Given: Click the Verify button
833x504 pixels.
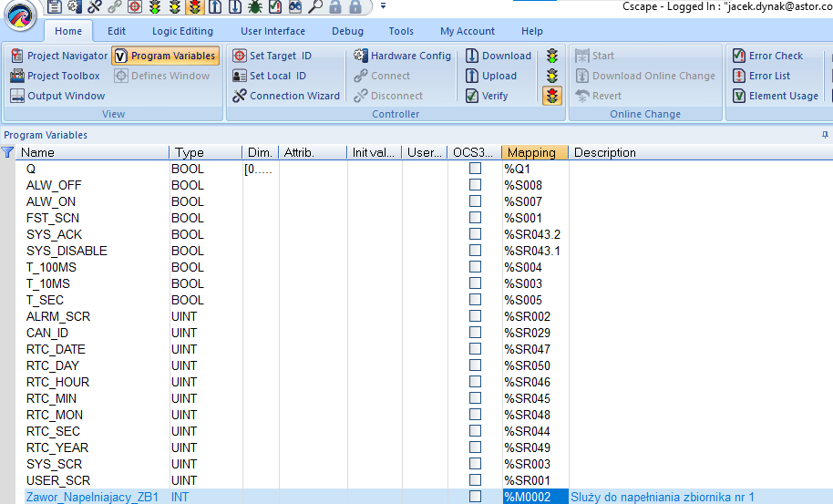Looking at the screenshot, I should click(487, 96).
